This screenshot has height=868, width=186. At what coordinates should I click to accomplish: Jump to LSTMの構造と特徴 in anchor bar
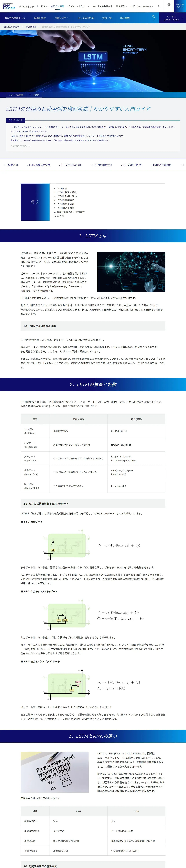(39, 165)
